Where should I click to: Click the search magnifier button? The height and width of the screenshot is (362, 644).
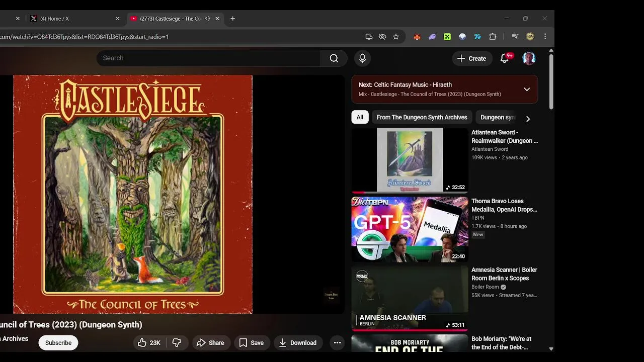pyautogui.click(x=334, y=58)
